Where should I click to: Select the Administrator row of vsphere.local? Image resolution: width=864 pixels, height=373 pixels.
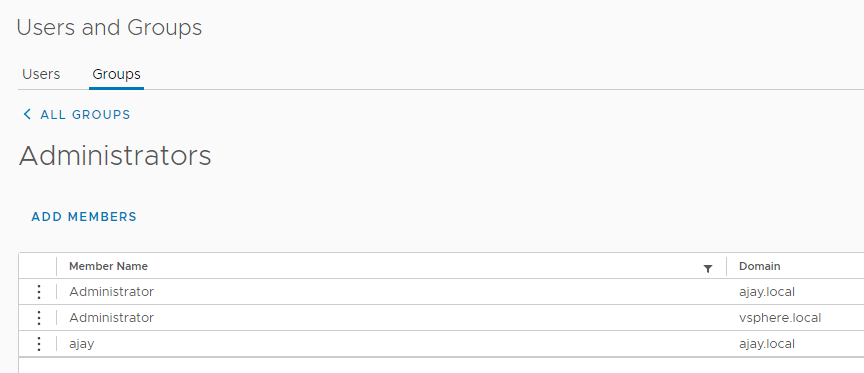click(x=441, y=318)
